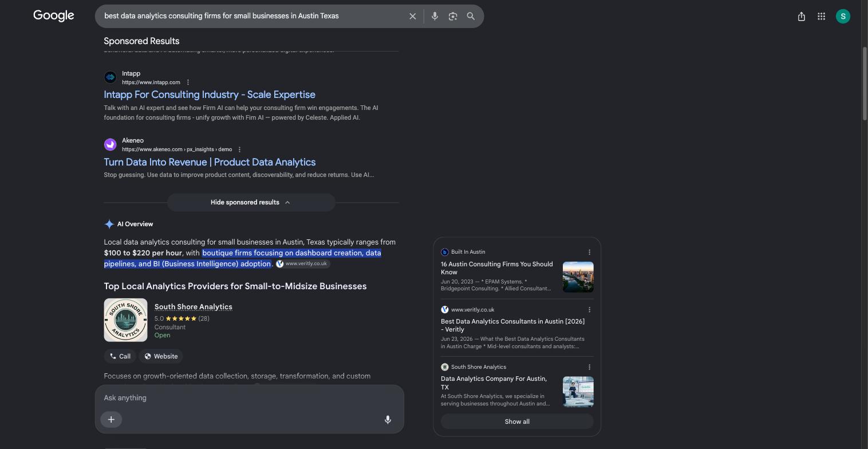Open the Akeneo ad options menu
The image size is (868, 449).
click(x=239, y=149)
